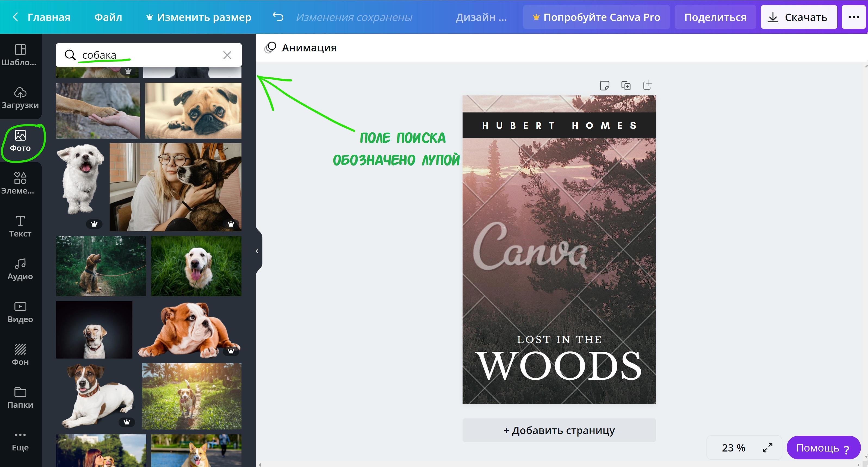
Task: Collapse the side panel with chevron handle
Action: point(257,251)
